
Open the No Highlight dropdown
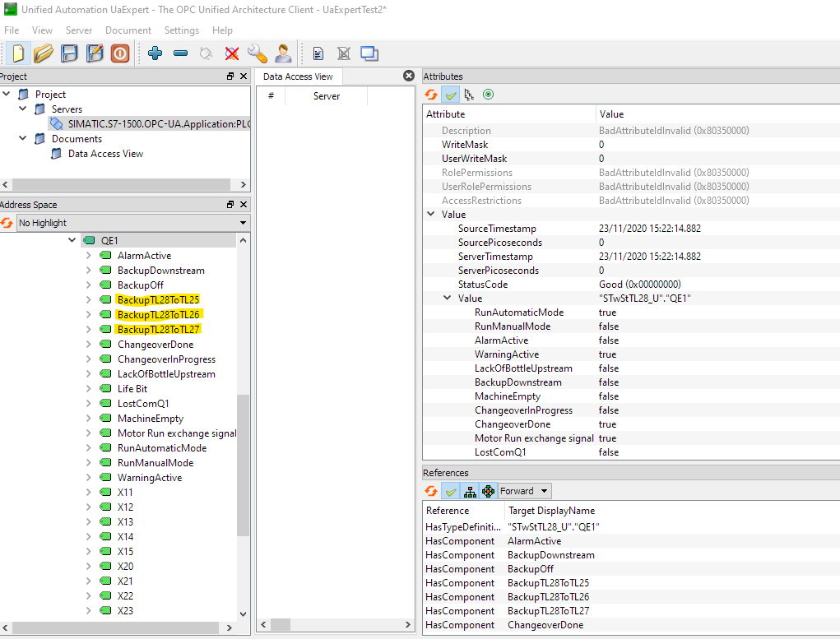[132, 223]
